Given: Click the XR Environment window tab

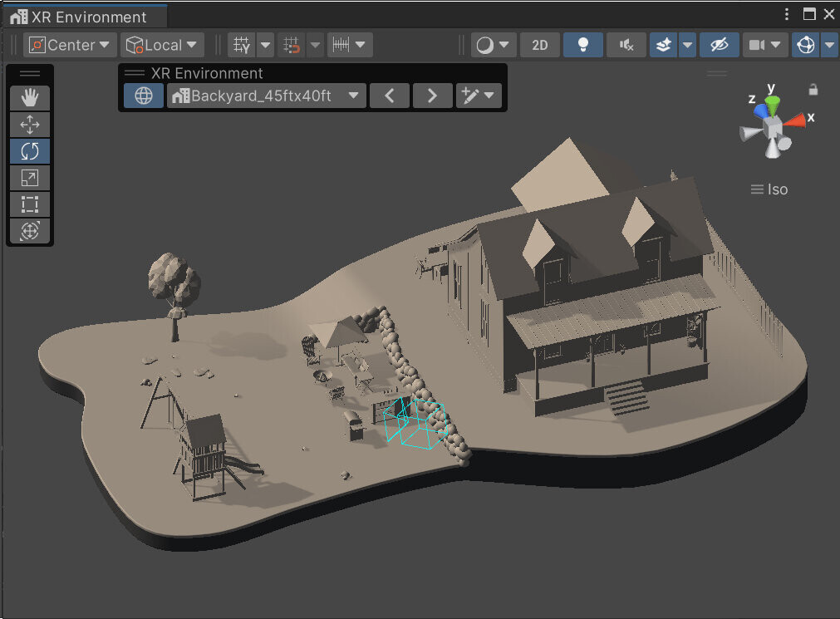Looking at the screenshot, I should tap(86, 17).
